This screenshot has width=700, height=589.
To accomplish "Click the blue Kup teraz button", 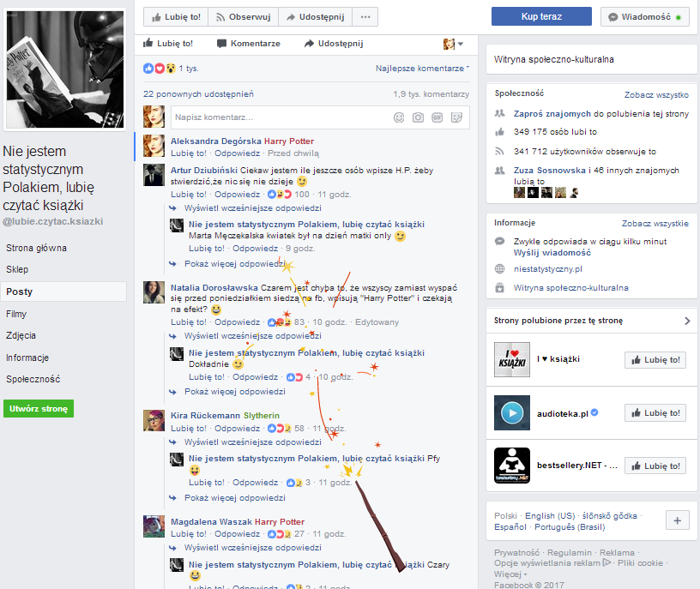I will coord(541,16).
